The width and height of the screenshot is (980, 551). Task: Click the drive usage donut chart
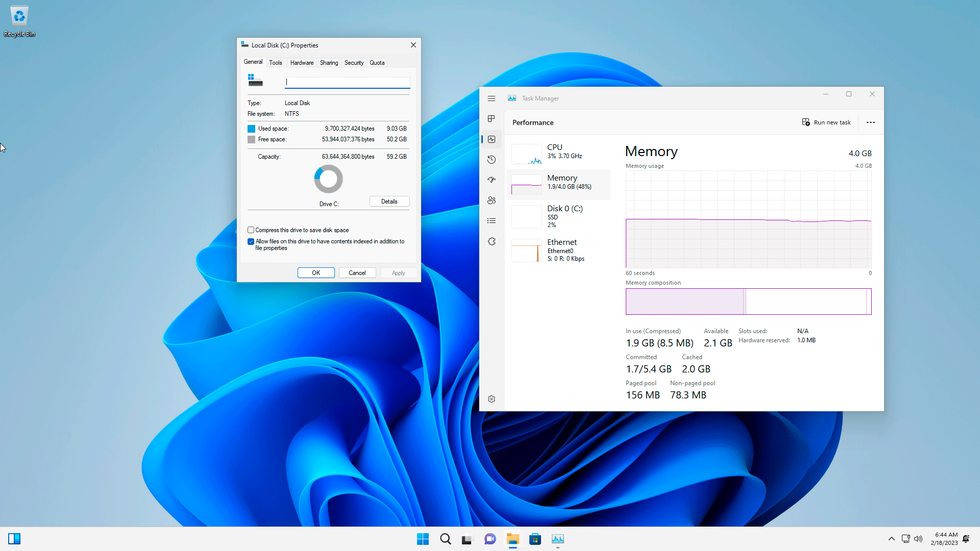[x=328, y=179]
